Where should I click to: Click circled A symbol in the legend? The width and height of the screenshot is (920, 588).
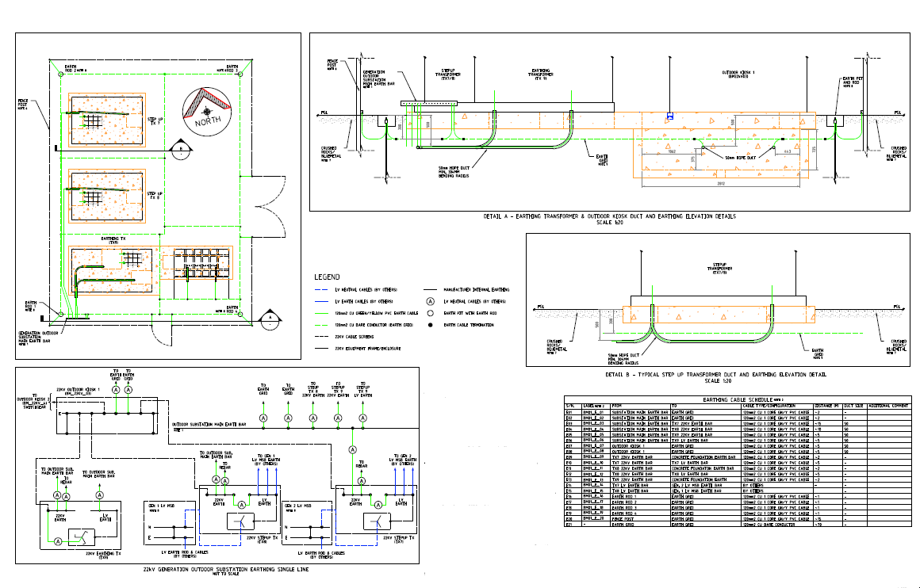430,302
